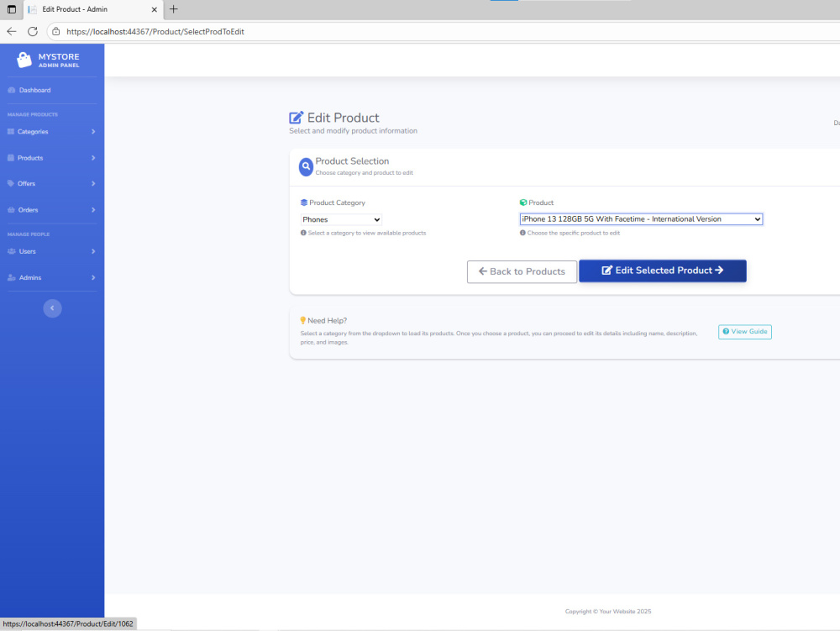Viewport: 840px width, 631px height.
Task: Click the Back to Products button
Action: tap(522, 271)
